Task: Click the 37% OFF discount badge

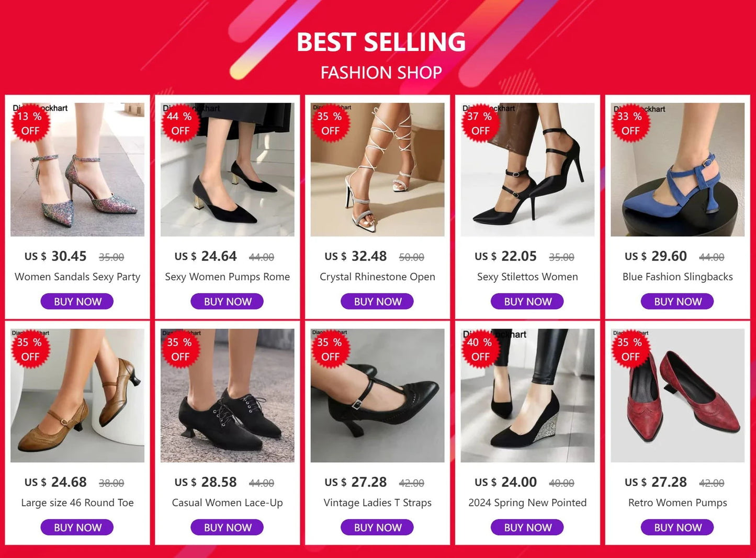Action: 480,124
